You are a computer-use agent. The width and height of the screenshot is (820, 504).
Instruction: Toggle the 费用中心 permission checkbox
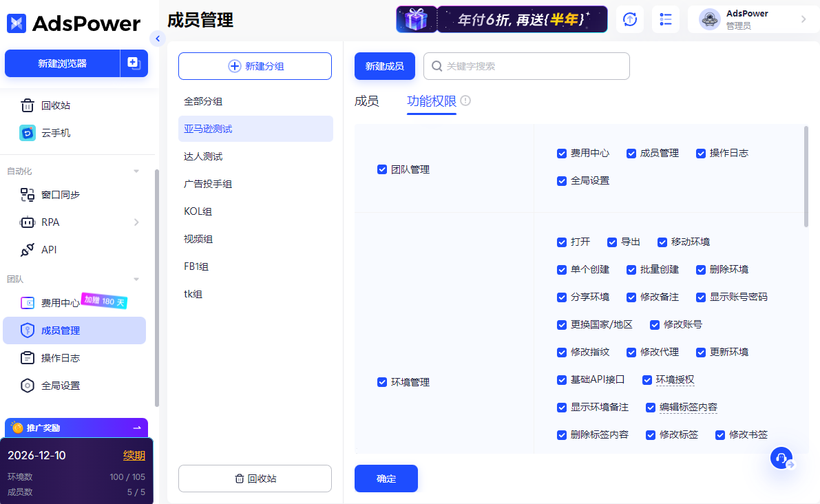[x=562, y=153]
